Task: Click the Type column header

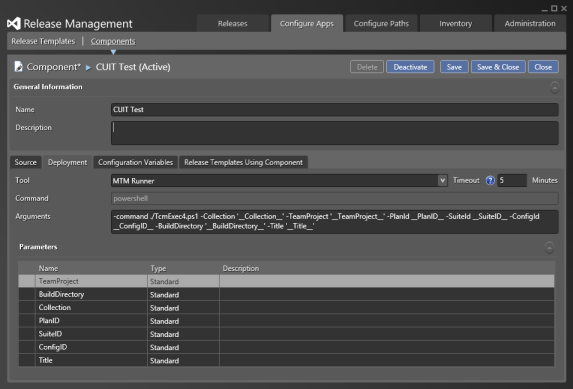Action: click(183, 268)
